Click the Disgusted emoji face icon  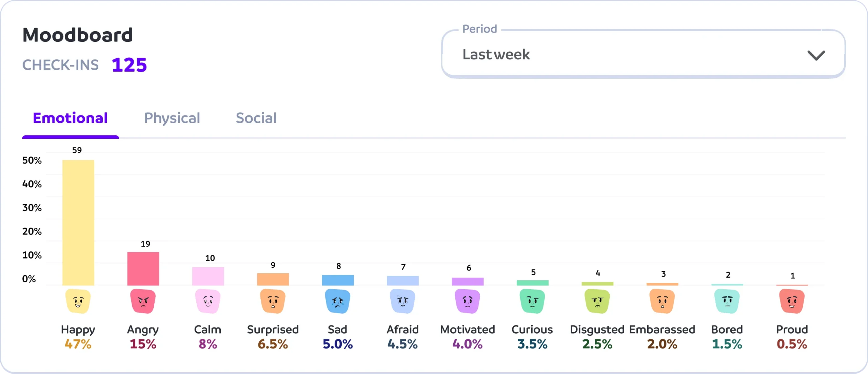[x=597, y=301]
